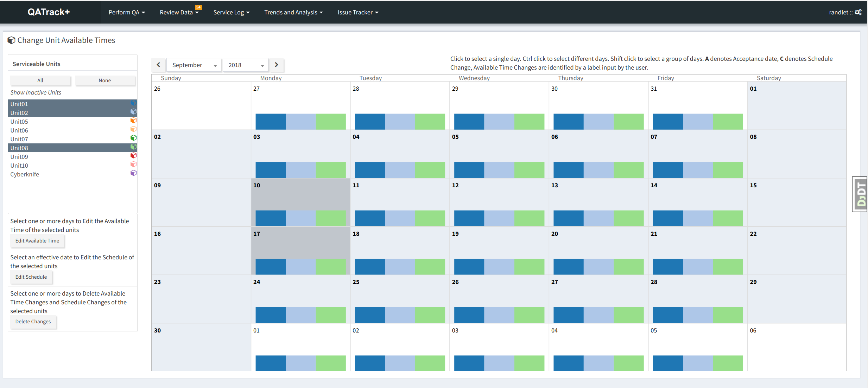Click the settings gears icon next to randlet
868x388 pixels.
858,12
